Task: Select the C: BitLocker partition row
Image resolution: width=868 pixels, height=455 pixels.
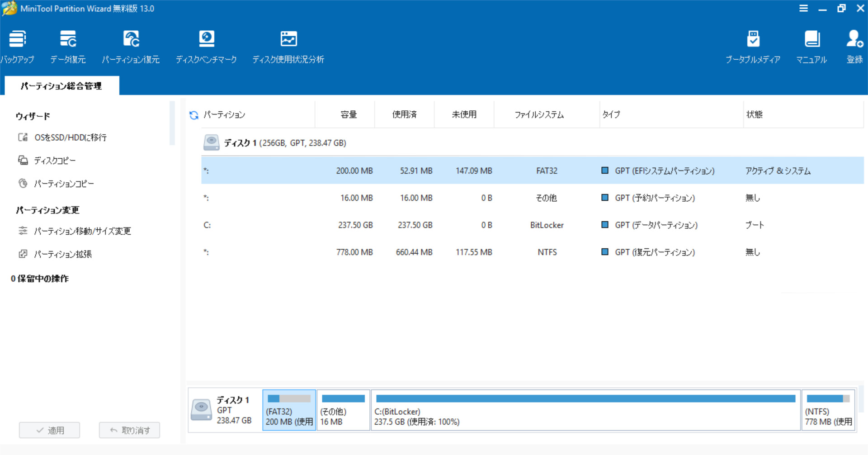Action: pos(452,225)
